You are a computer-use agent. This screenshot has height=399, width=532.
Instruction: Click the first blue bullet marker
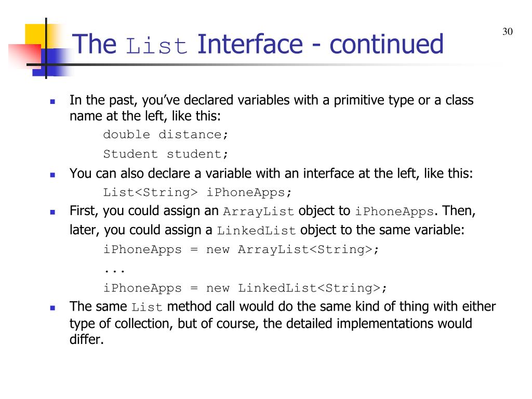[x=52, y=101]
